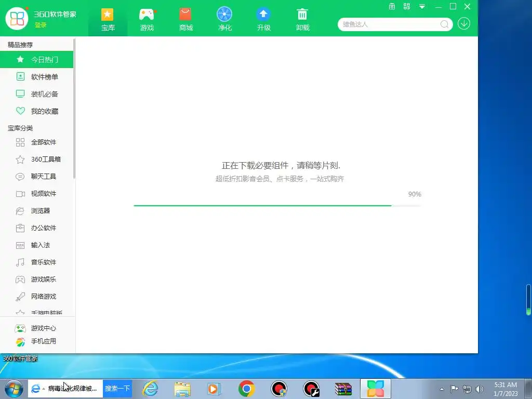Select 音乐软件 category
Screen dimensions: 532x399
(37, 262)
